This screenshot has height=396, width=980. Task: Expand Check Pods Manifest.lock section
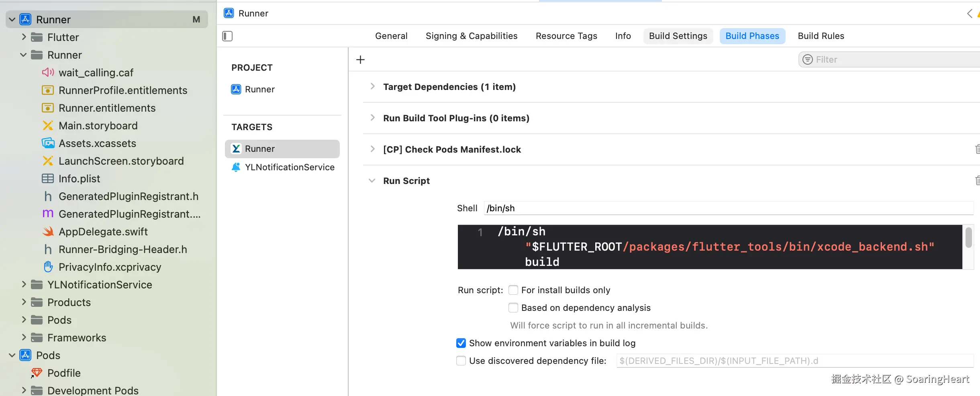[372, 149]
